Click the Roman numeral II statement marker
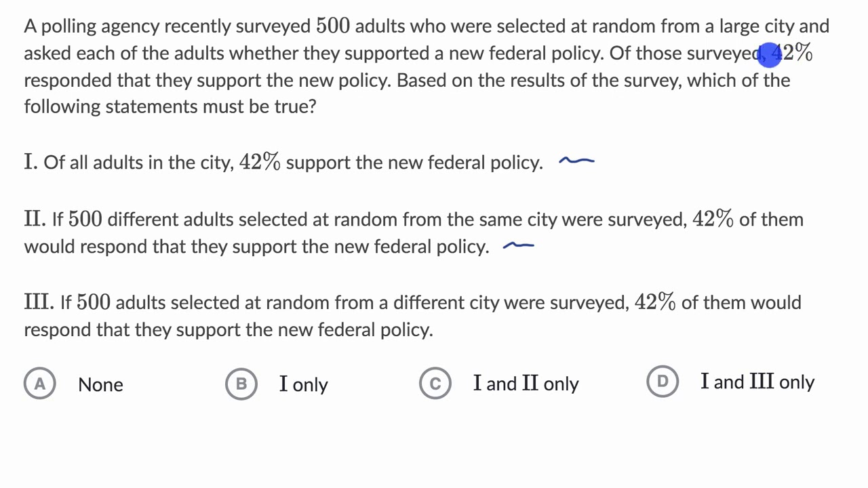868x488 pixels. click(x=35, y=219)
